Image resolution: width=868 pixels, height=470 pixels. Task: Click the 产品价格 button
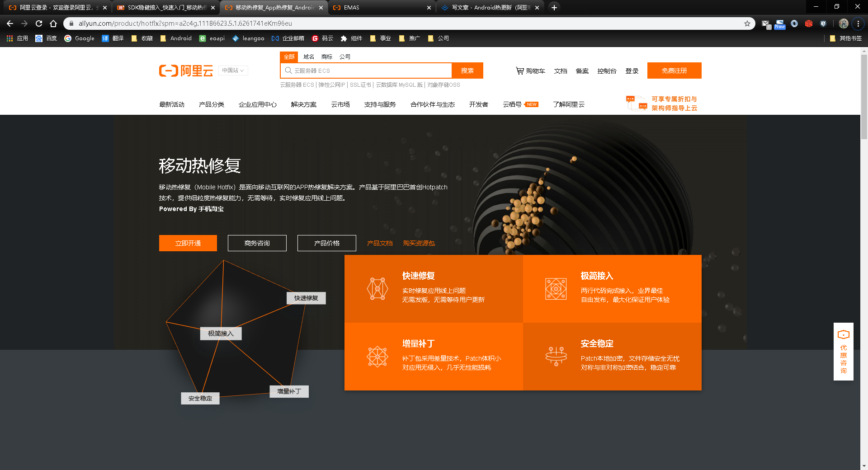pyautogui.click(x=327, y=243)
